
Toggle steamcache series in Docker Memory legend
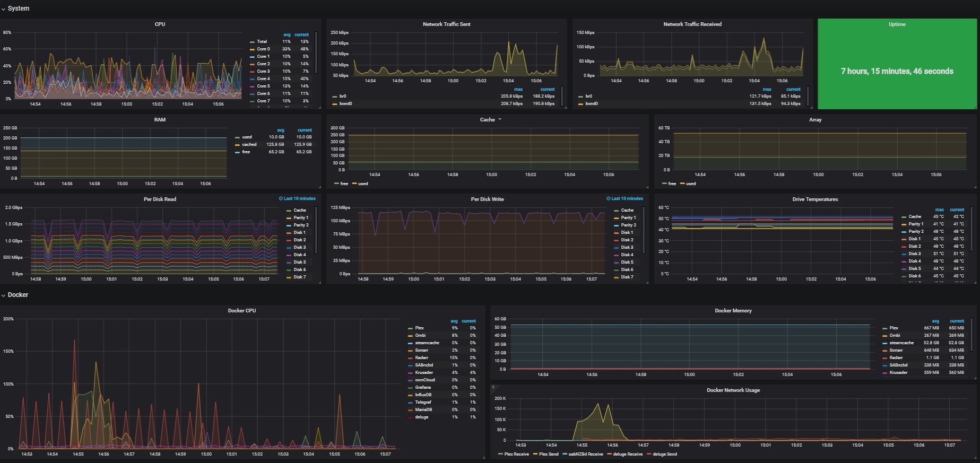click(x=901, y=343)
